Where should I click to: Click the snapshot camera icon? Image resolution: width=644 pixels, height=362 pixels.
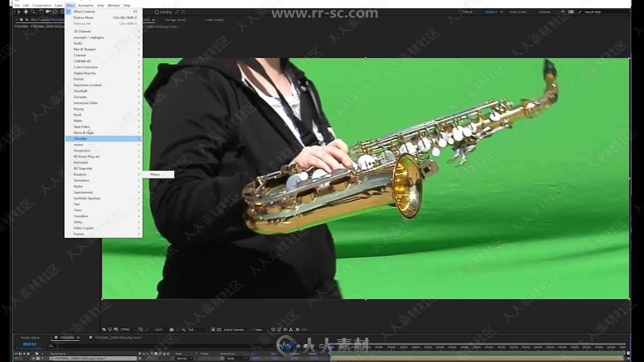click(x=172, y=330)
